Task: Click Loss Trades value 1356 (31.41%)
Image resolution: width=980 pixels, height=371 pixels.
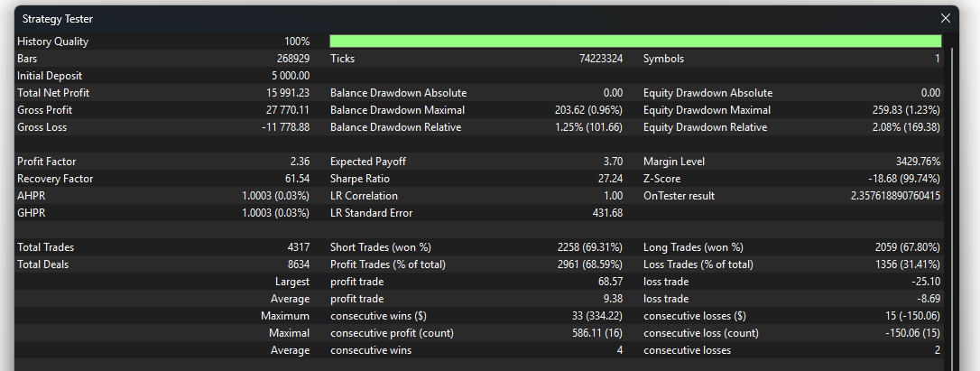Action: pyautogui.click(x=908, y=264)
